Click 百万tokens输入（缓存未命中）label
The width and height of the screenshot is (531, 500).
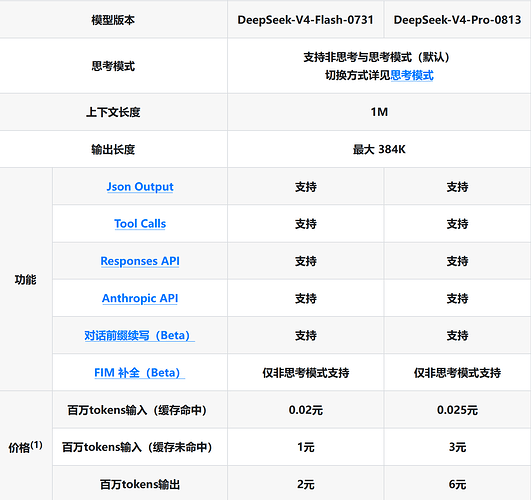click(x=137, y=447)
